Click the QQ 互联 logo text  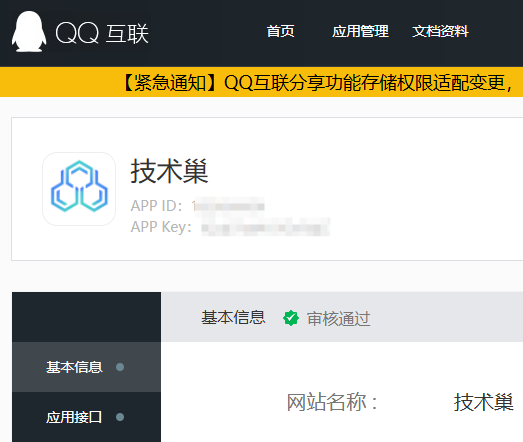(x=102, y=33)
